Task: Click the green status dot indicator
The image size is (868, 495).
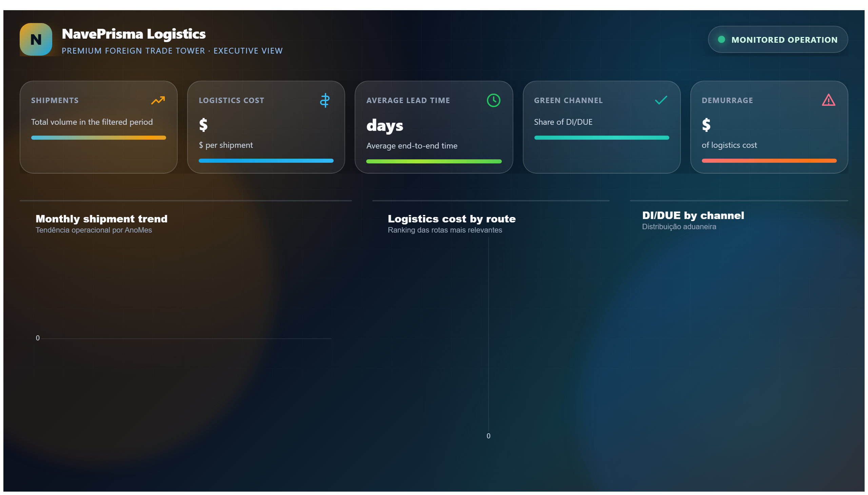Action: coord(721,39)
